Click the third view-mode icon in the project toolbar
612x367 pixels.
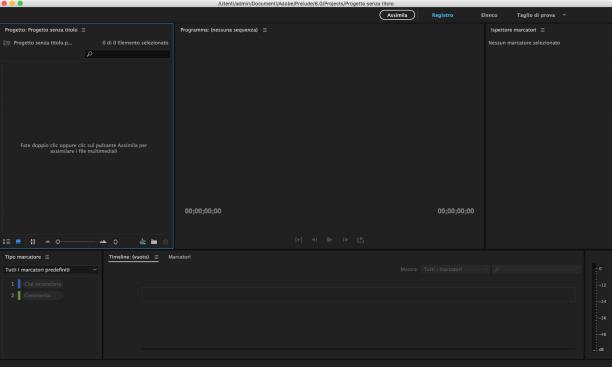pos(33,242)
